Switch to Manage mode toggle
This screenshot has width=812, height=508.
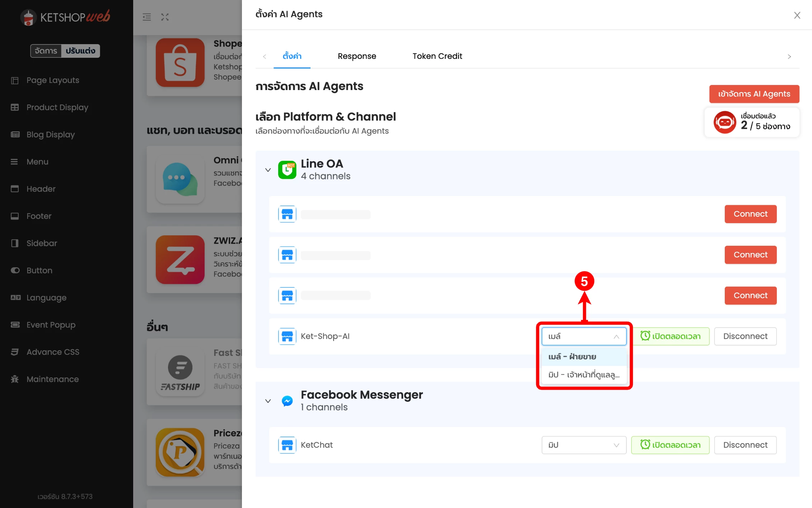click(46, 51)
